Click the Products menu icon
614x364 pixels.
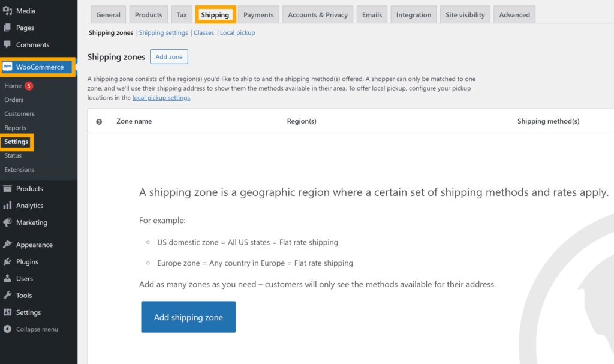point(7,188)
